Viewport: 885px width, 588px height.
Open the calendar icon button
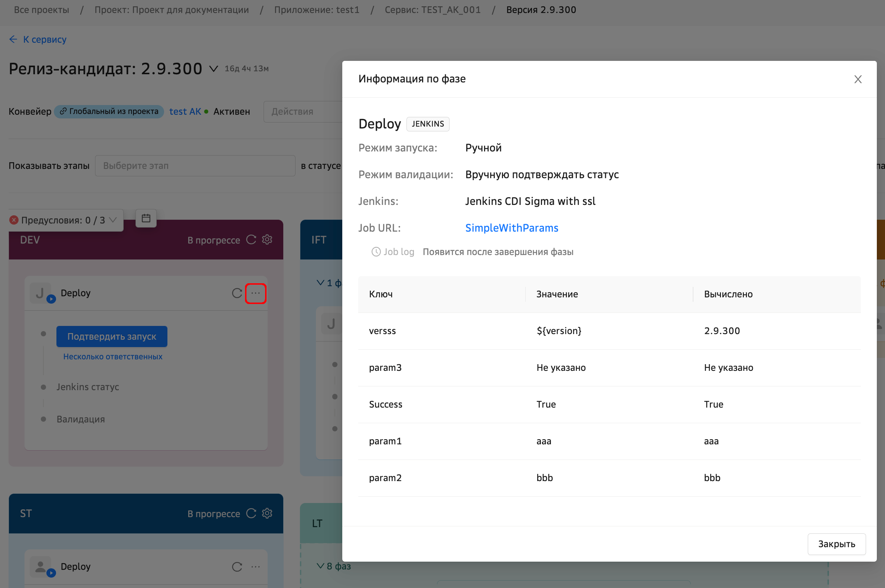point(146,218)
